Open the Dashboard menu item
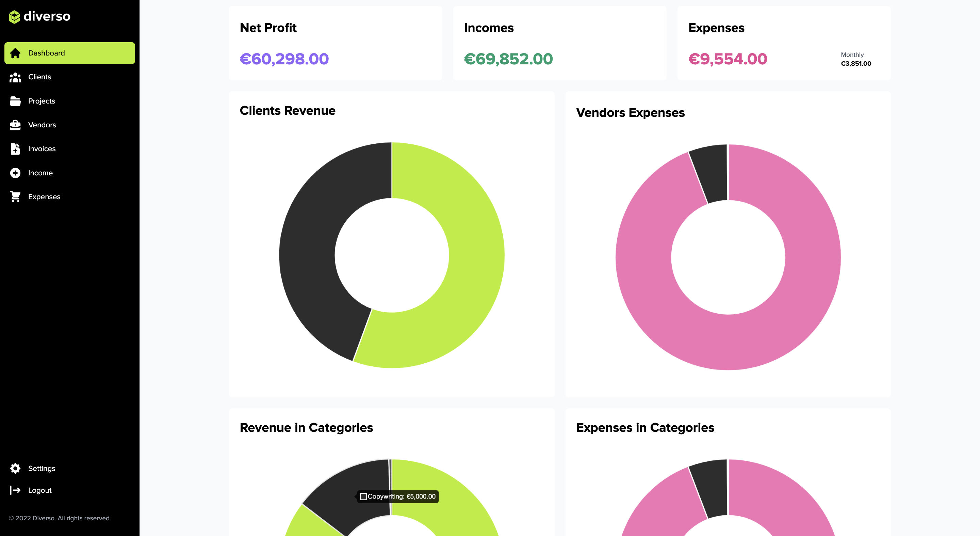The width and height of the screenshot is (980, 536). pyautogui.click(x=70, y=53)
